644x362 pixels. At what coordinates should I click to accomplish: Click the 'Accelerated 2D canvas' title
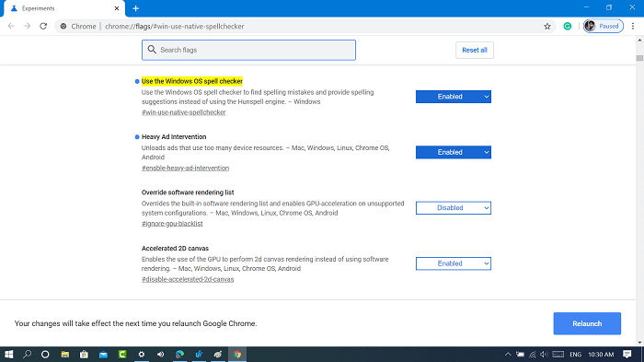[175, 248]
